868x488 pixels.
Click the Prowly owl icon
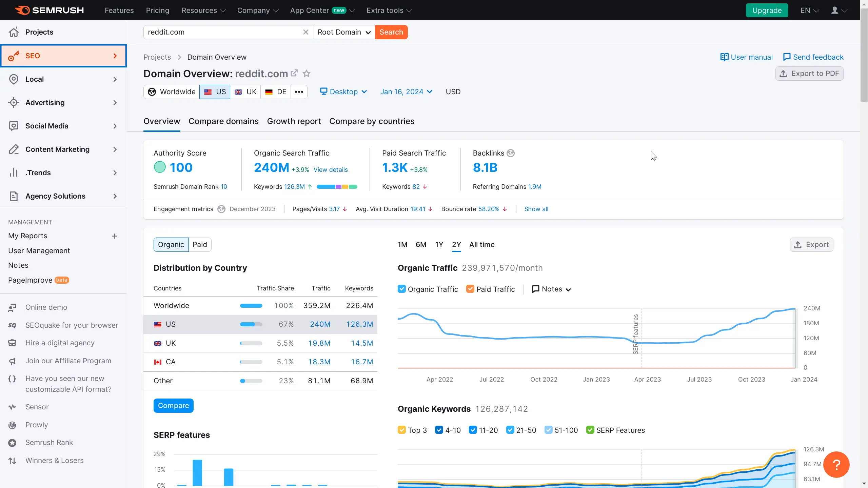pyautogui.click(x=12, y=425)
